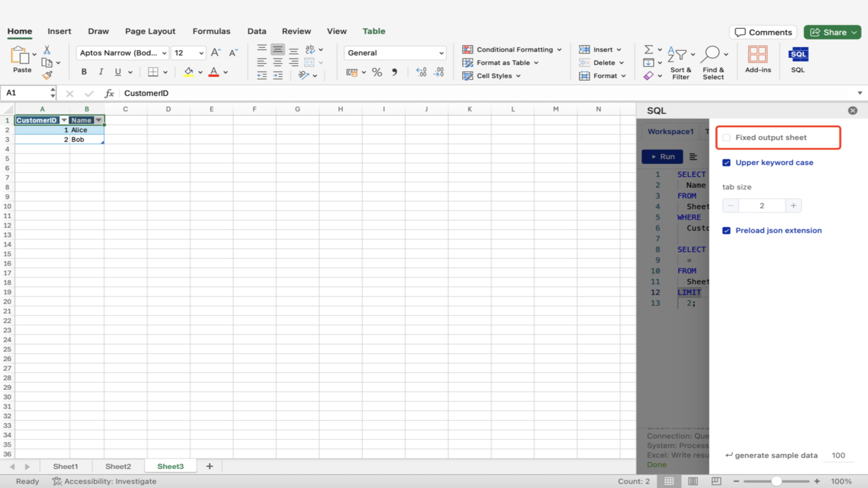Open the Comments button
The height and width of the screenshot is (488, 868).
764,32
